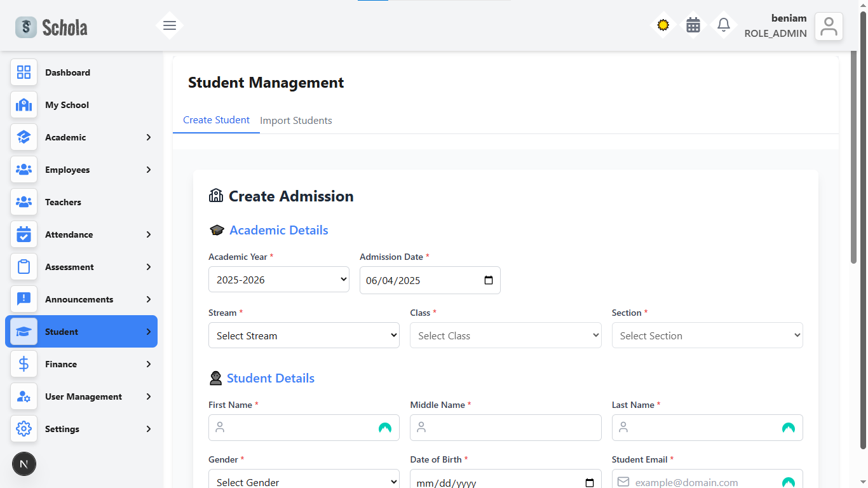The height and width of the screenshot is (488, 868).
Task: Open the notifications bell icon
Action: [723, 25]
